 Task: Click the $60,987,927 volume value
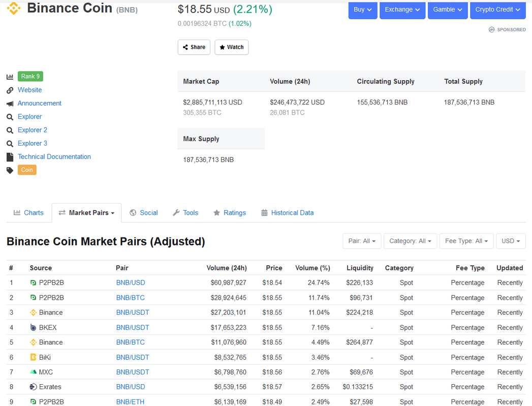click(x=228, y=283)
